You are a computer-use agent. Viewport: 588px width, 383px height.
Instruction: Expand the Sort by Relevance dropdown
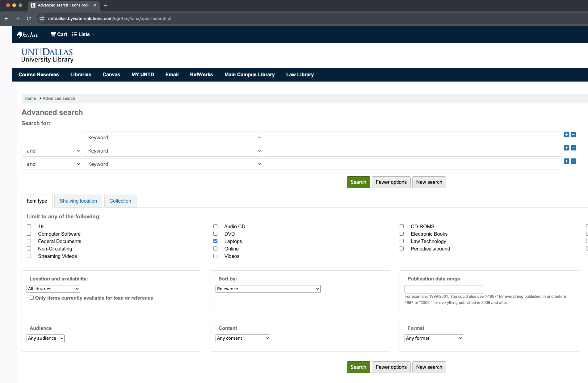[x=268, y=289]
